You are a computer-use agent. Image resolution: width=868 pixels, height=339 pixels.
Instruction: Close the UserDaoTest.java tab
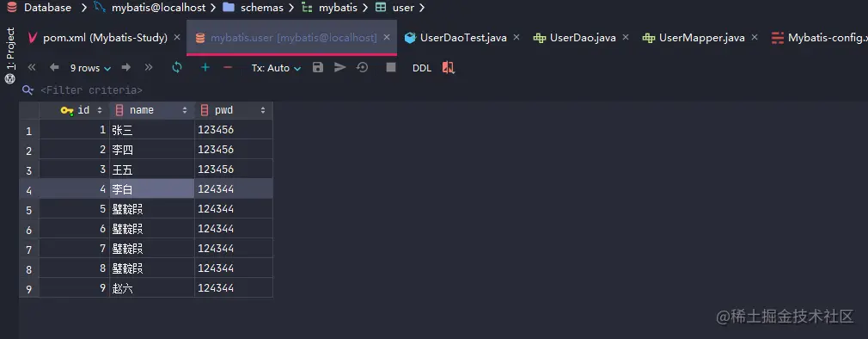point(517,38)
